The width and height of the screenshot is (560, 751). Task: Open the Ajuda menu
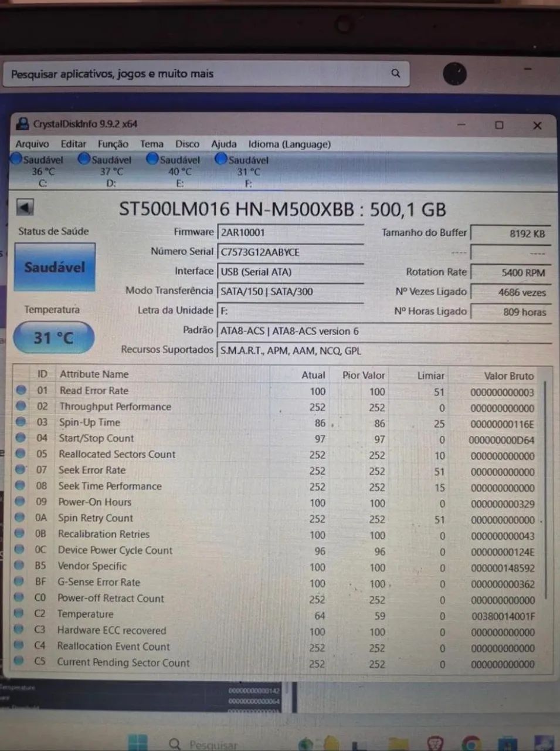[223, 144]
